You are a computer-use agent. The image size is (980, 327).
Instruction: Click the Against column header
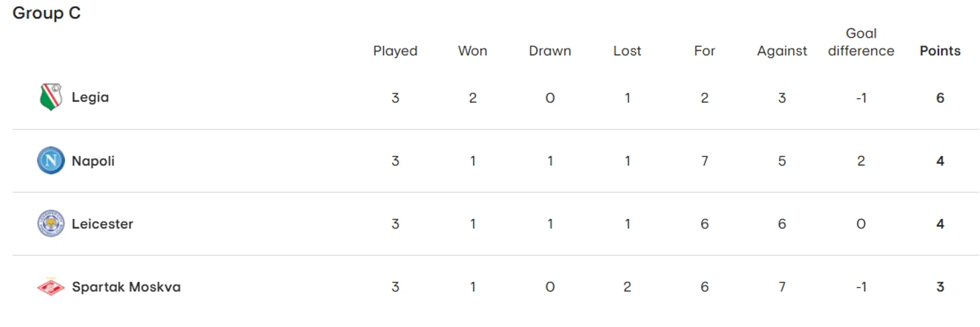pos(782,51)
